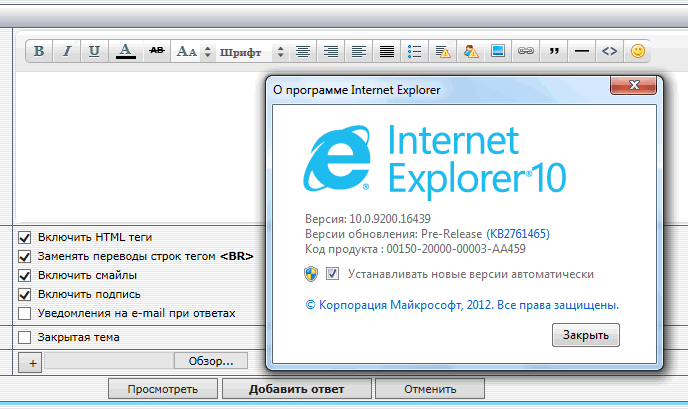Justify the text alignment

click(387, 52)
